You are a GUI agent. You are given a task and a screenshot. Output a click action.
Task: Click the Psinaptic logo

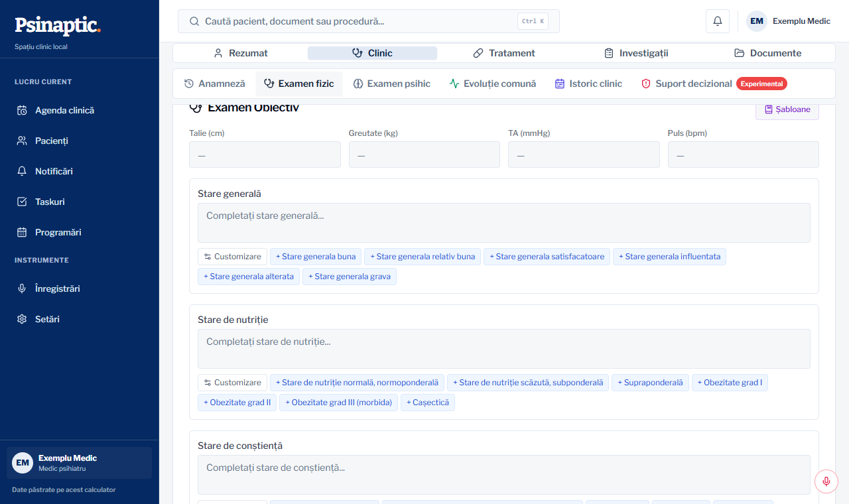[58, 25]
